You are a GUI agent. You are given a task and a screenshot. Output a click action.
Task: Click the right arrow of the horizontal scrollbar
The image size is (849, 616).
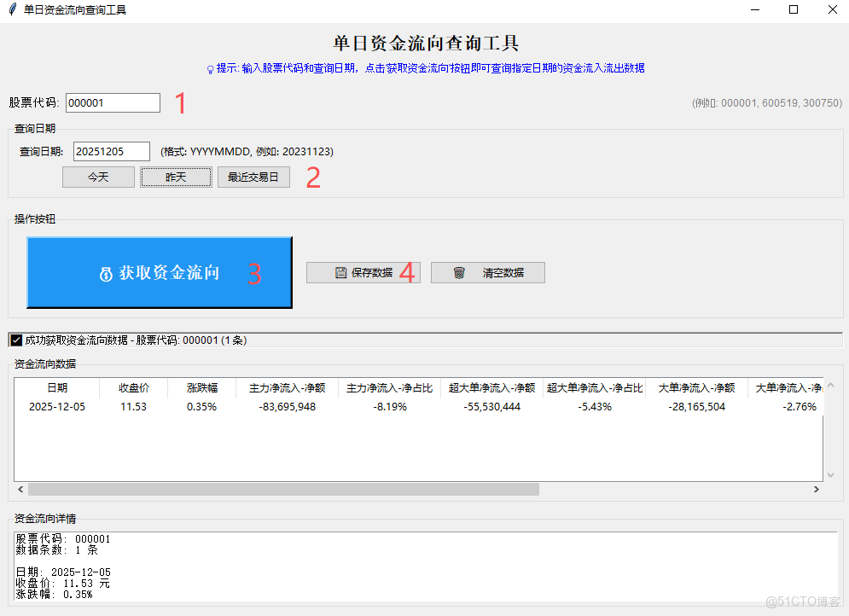tap(817, 489)
